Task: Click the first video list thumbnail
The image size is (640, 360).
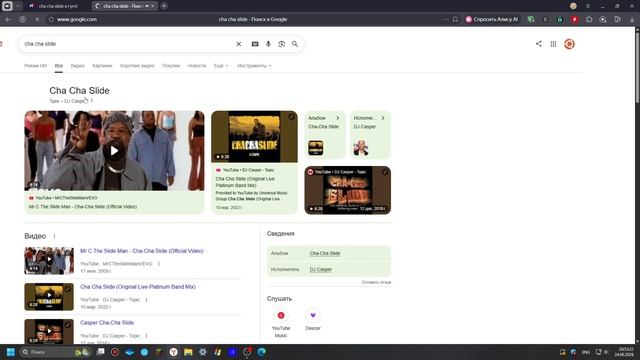Action: [x=49, y=260]
